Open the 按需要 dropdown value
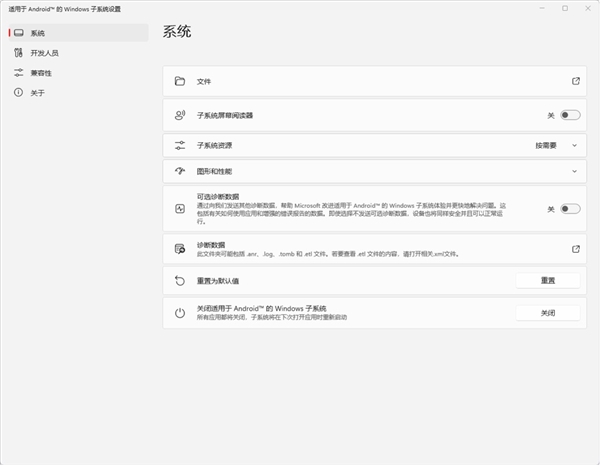This screenshot has height=465, width=600. [x=545, y=145]
